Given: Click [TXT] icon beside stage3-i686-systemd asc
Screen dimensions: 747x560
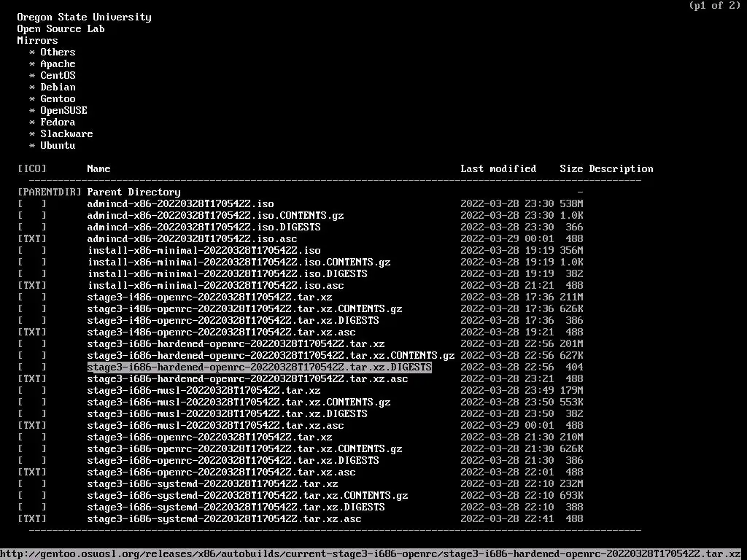Looking at the screenshot, I should (x=32, y=518).
